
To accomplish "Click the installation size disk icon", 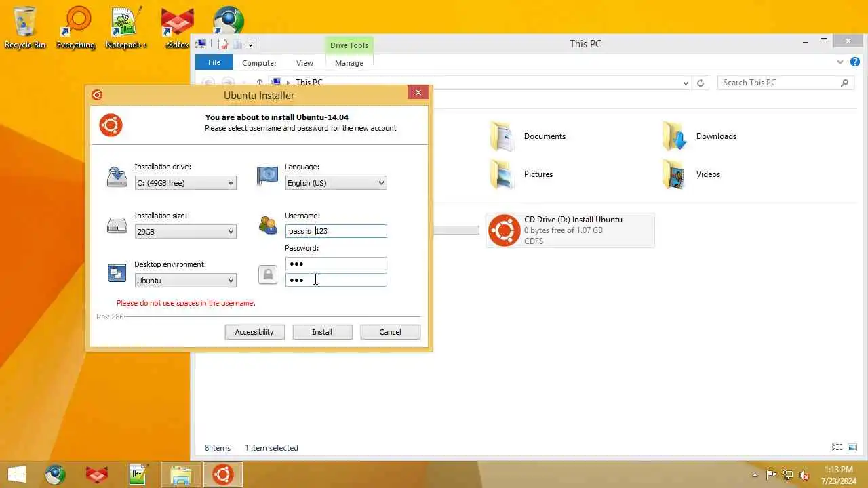I will point(117,226).
